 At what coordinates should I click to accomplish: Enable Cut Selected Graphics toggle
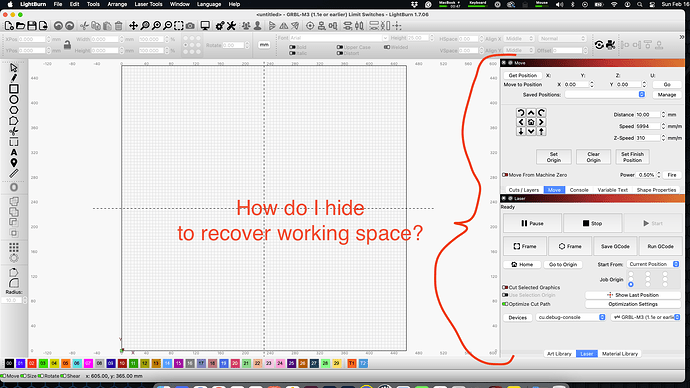[x=505, y=287]
